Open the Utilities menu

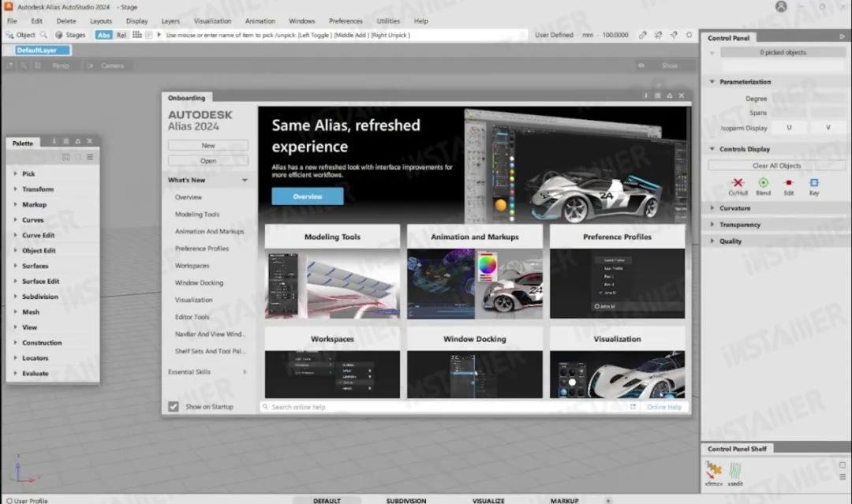(x=388, y=21)
